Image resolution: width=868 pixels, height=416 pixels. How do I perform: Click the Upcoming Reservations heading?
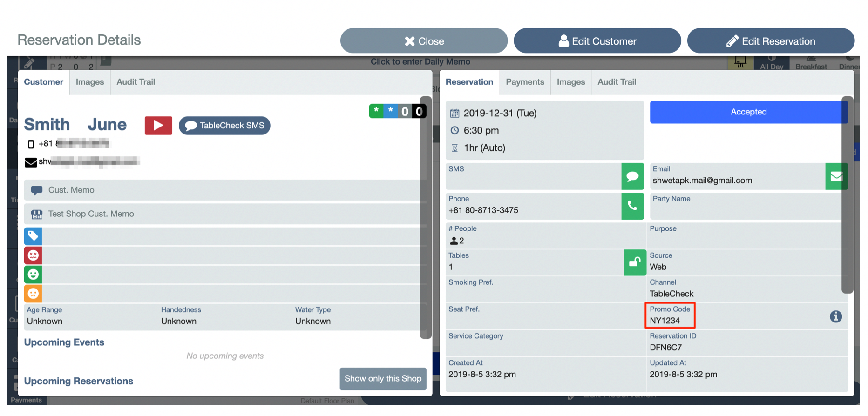(x=79, y=381)
